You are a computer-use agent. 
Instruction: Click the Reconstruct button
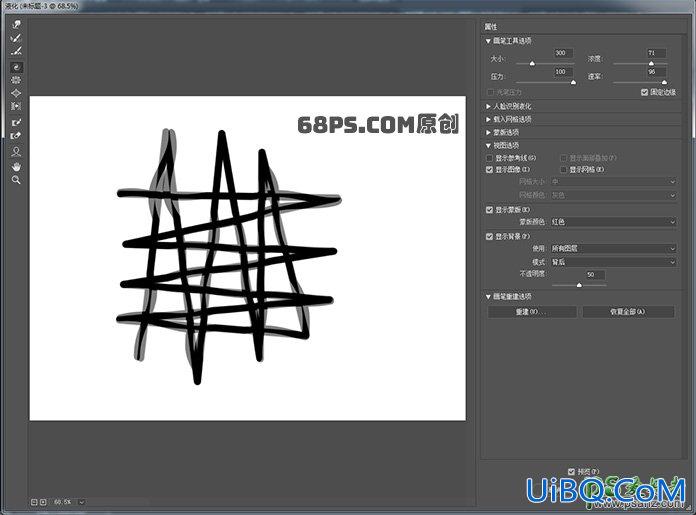[532, 312]
